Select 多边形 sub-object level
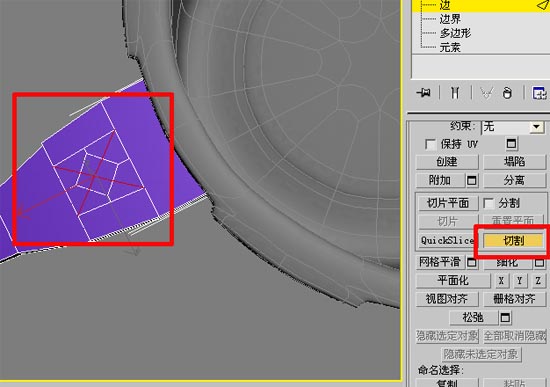The image size is (550, 387). (x=455, y=33)
